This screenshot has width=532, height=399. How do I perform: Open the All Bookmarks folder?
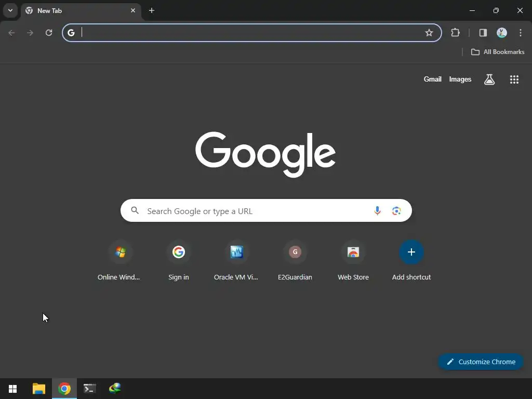click(498, 52)
